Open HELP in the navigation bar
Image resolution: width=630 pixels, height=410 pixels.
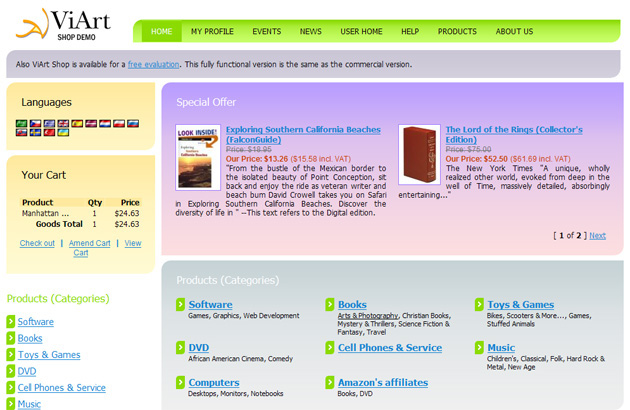pyautogui.click(x=410, y=31)
